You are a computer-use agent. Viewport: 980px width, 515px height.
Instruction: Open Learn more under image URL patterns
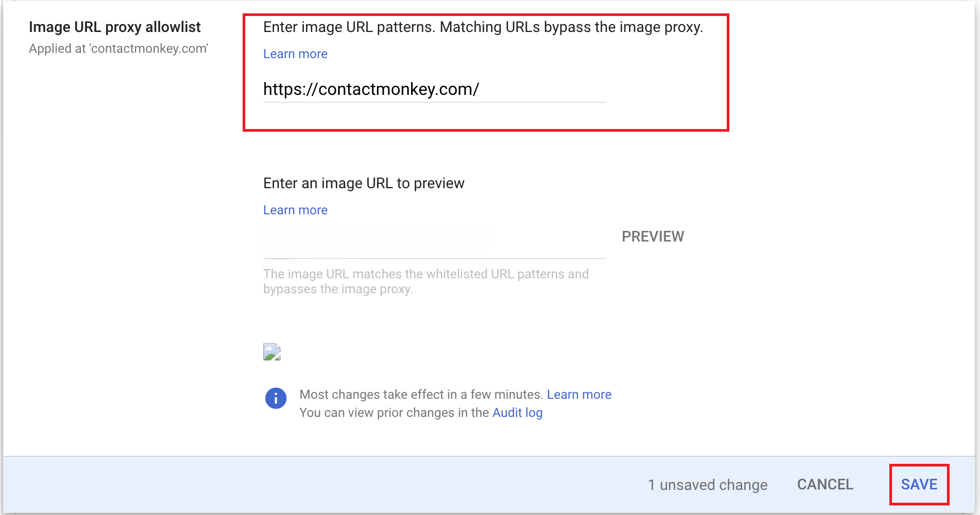tap(295, 54)
